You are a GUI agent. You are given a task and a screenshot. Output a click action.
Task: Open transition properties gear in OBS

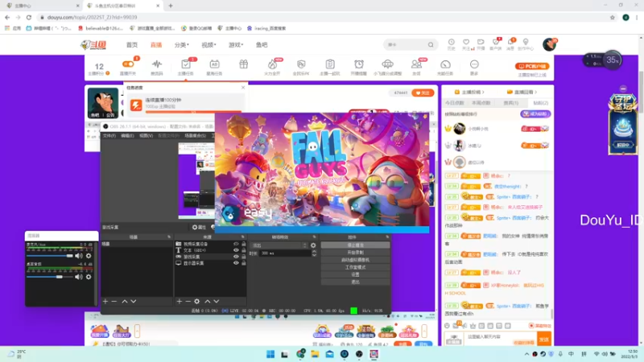point(313,245)
